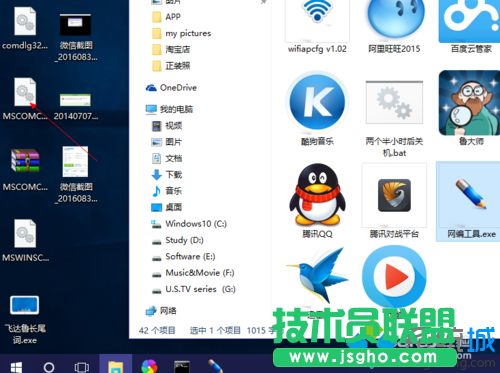Open 音乐 folder in sidebar
Screen dimensions: 500x373
pos(167,191)
